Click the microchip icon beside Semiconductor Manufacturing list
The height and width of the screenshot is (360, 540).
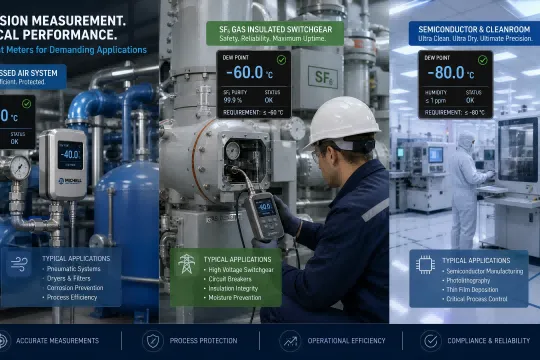point(425,265)
